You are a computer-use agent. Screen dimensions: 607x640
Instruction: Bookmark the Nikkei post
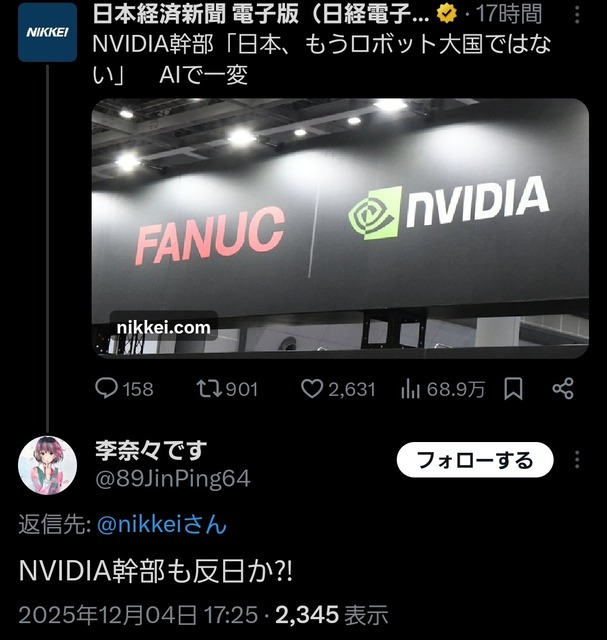click(513, 389)
